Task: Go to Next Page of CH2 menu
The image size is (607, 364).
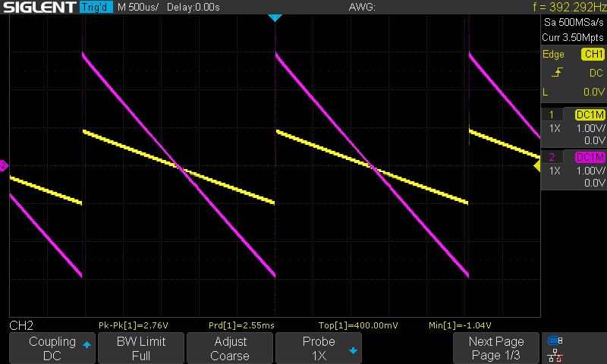Action: click(x=495, y=348)
